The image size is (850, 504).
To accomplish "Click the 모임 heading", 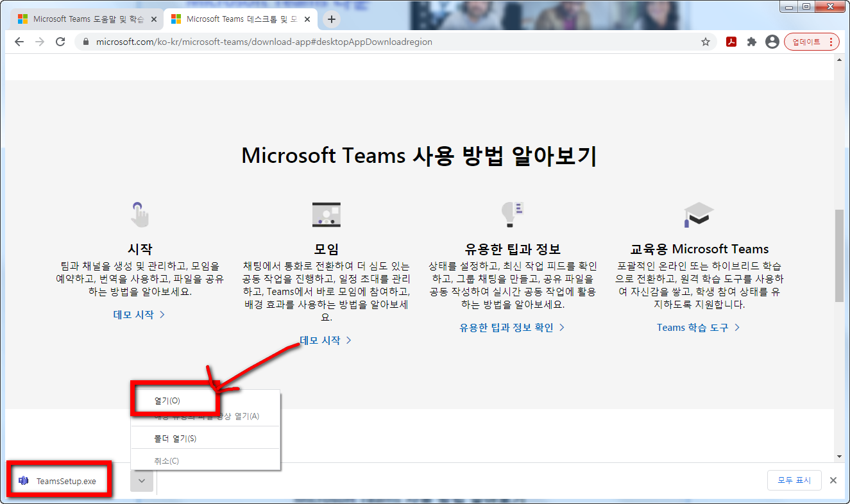I will 326,249.
